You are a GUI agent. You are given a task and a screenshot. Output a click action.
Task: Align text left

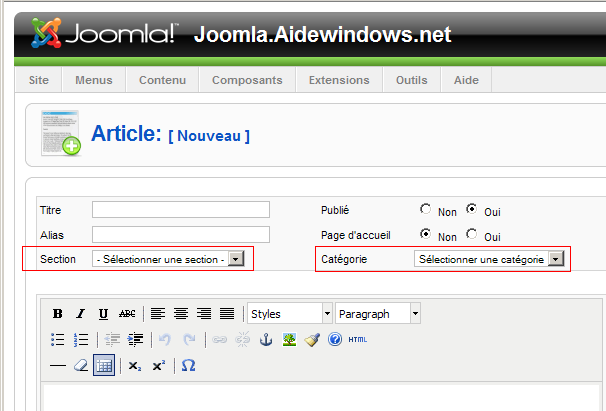[158, 314]
